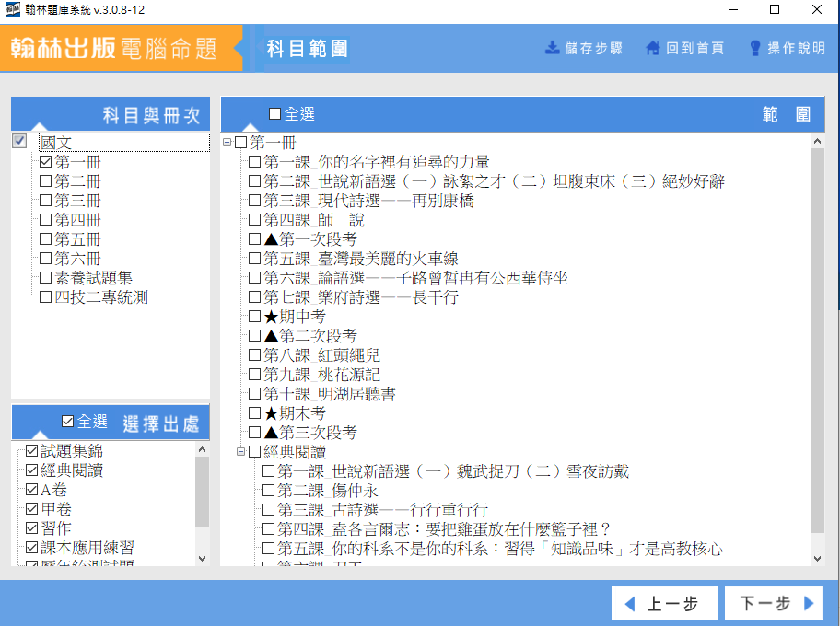Click the left arrow on 上一步

pos(630,604)
